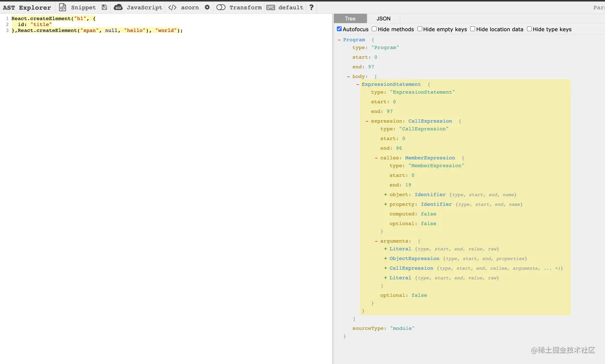Click the keyboard keymap icon
Screen dimensions: 605x364
pos(271,7)
